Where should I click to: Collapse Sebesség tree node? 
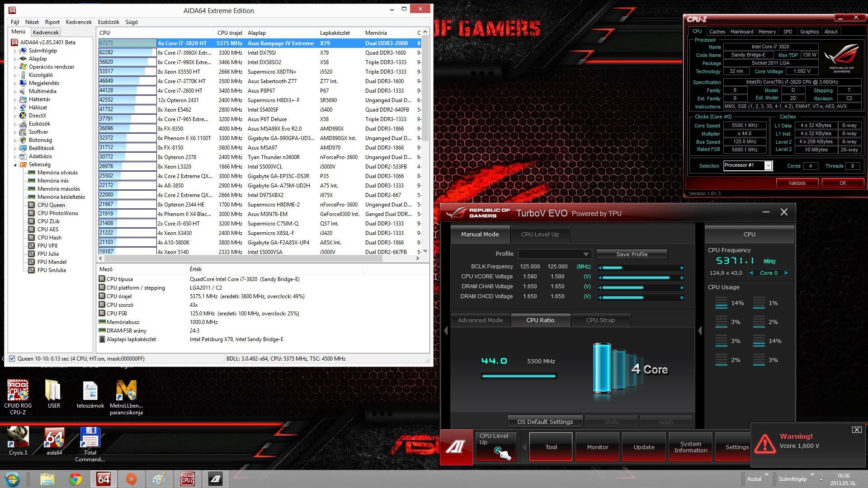(x=15, y=164)
